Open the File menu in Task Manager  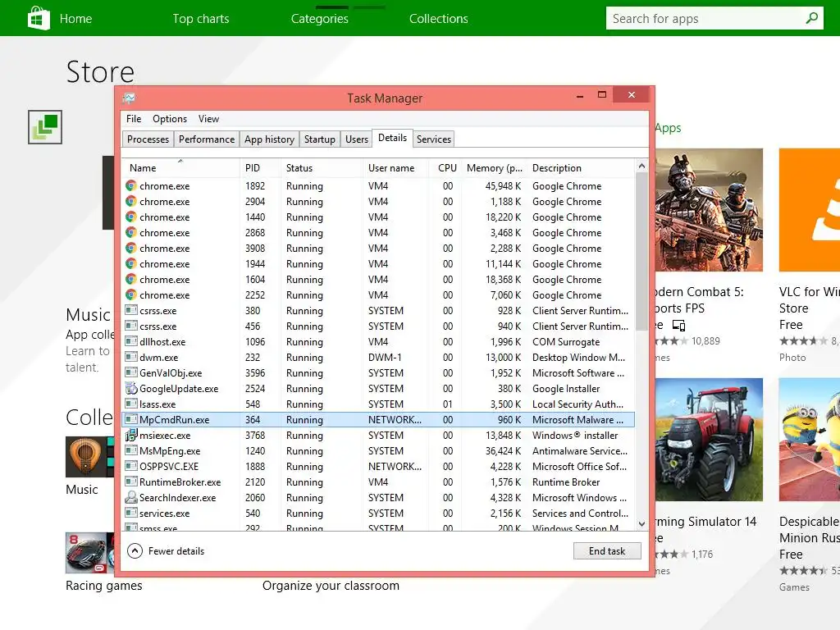coord(134,118)
